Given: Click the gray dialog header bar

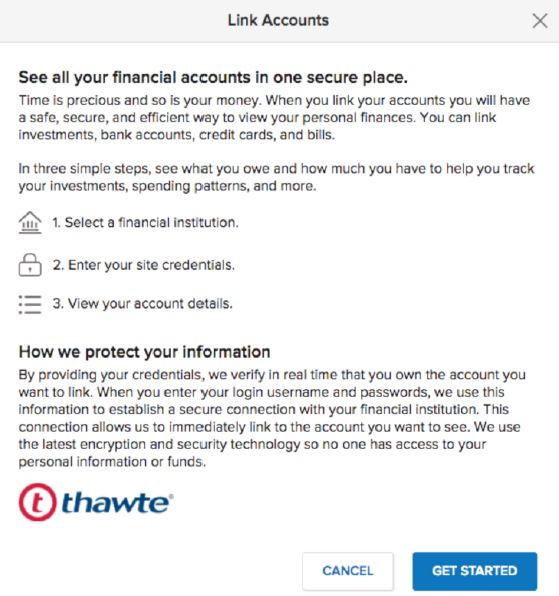Looking at the screenshot, I should (279, 21).
